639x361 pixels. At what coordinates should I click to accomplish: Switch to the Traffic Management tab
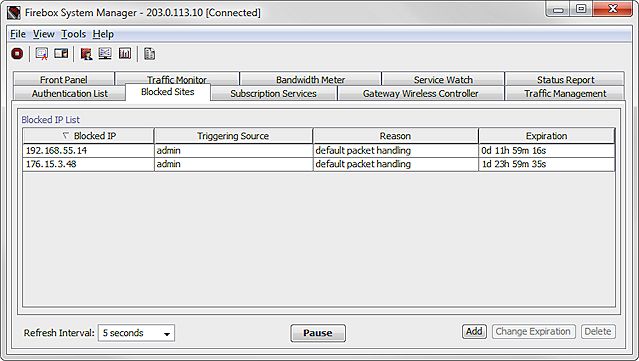(x=565, y=93)
